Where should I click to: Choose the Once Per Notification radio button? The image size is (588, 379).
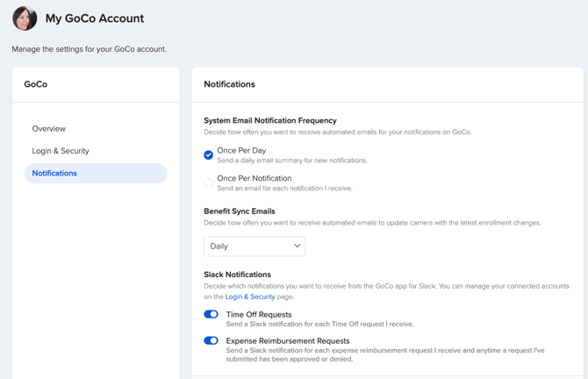coord(209,182)
